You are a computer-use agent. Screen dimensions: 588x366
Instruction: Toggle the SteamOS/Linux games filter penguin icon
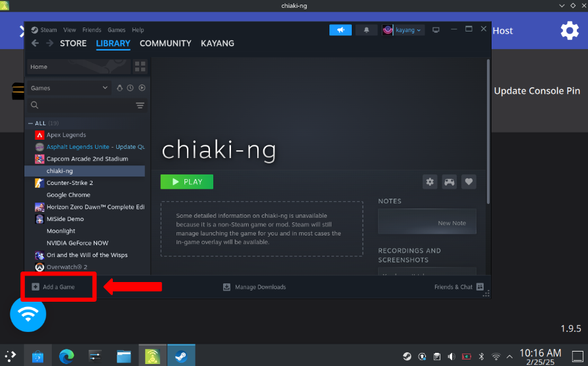point(119,88)
